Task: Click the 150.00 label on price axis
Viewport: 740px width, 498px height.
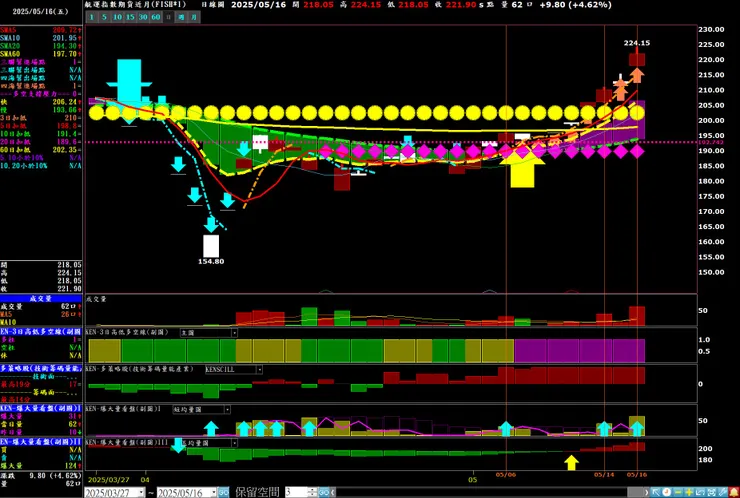Action: point(713,272)
